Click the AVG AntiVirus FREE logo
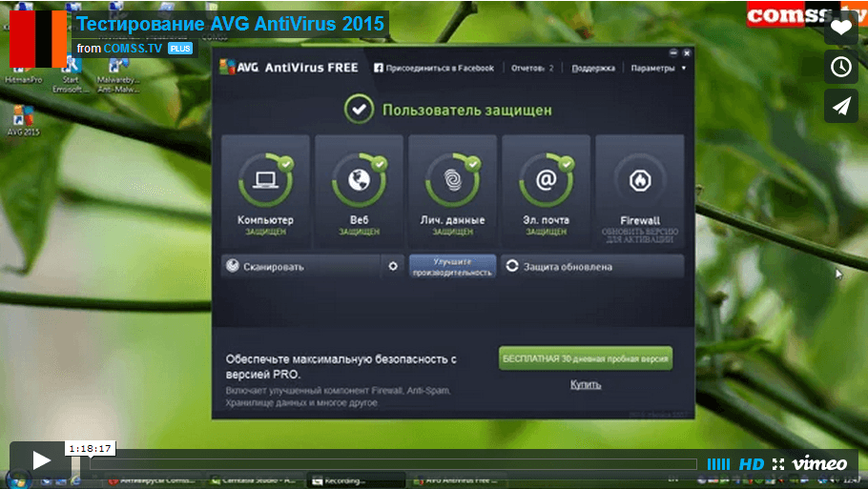The image size is (868, 489). click(289, 68)
